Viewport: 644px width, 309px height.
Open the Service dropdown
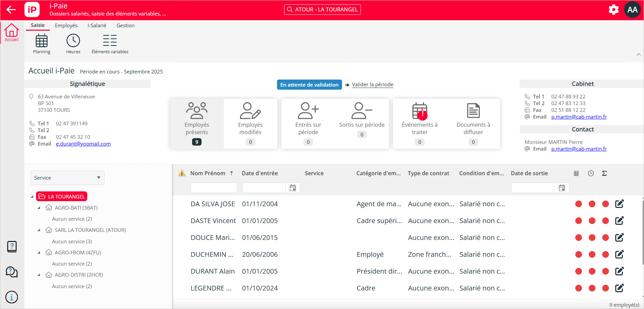point(67,178)
